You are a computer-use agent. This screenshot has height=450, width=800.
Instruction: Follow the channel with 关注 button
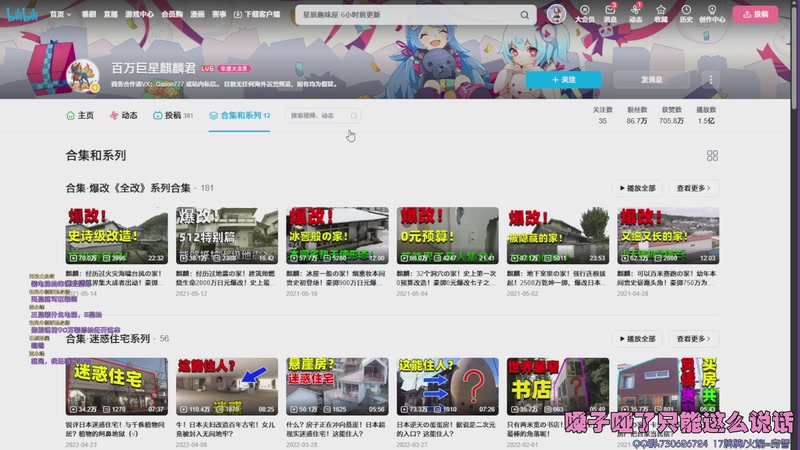pos(564,80)
